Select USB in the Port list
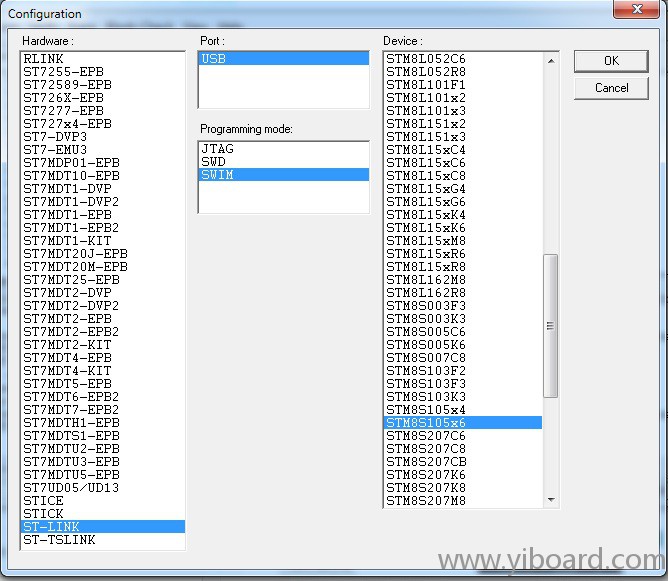Viewport: 669px width, 581px height. (x=284, y=58)
